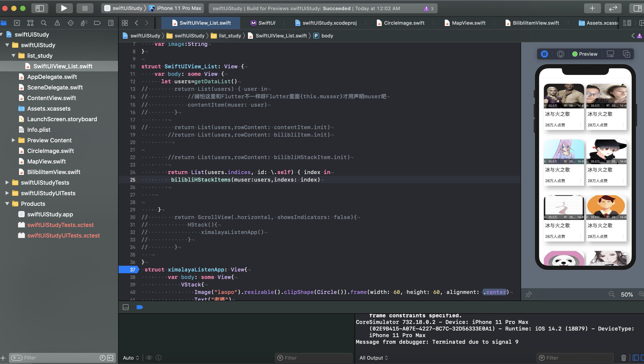Show the Project navigator folder icon

click(4, 23)
